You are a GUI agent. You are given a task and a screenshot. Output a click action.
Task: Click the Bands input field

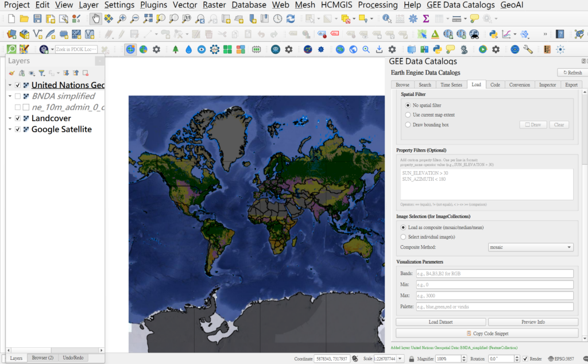coord(494,274)
